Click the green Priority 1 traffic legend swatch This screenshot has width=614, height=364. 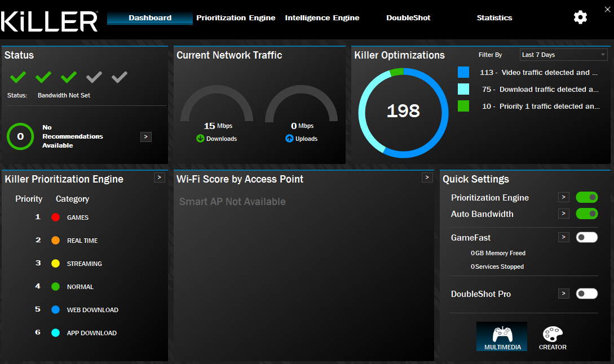point(463,106)
